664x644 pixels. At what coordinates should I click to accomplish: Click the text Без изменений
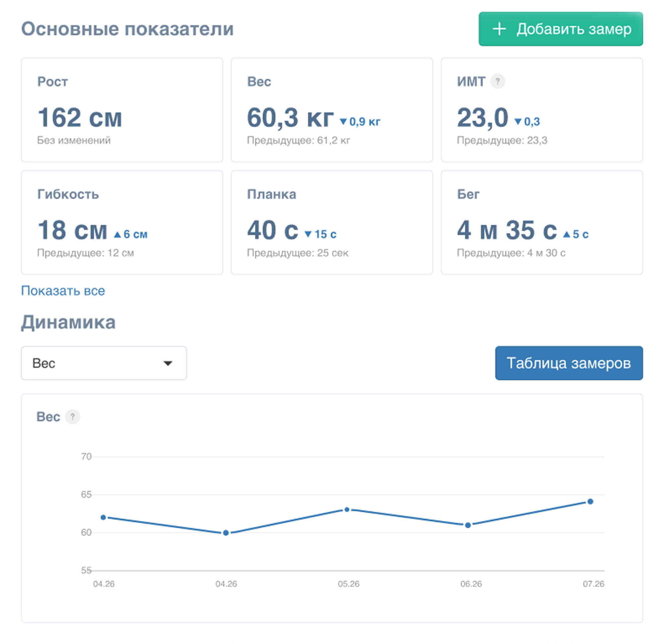point(74,140)
